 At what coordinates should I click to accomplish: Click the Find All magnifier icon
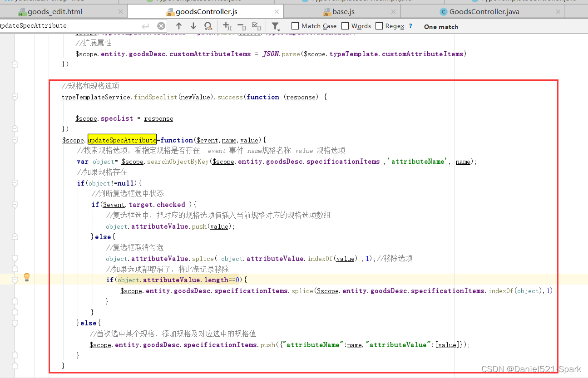click(x=208, y=26)
